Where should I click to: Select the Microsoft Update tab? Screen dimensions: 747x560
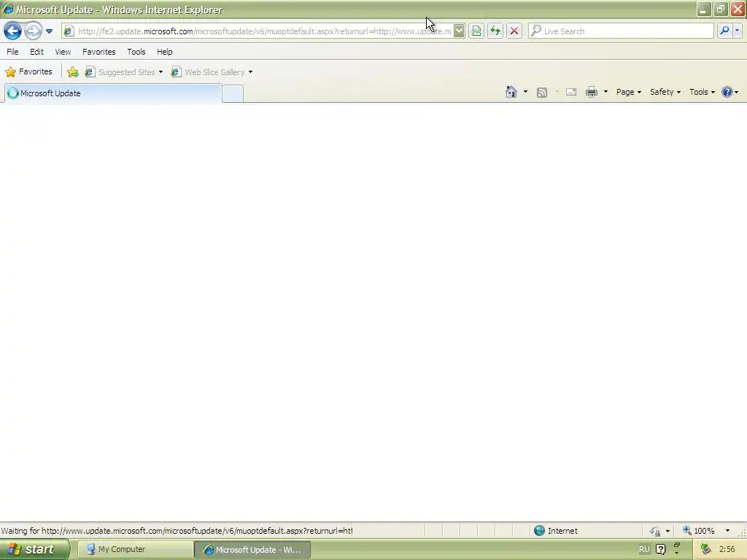[113, 93]
